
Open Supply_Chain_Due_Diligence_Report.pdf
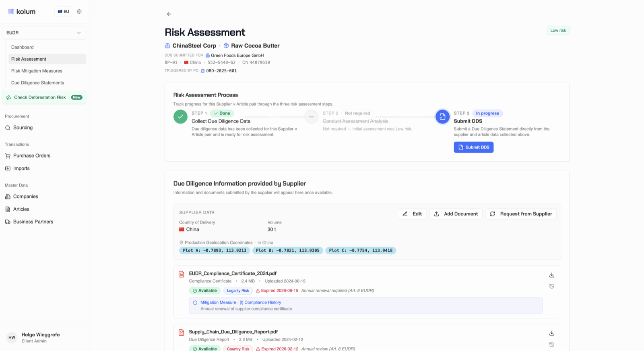[x=233, y=332]
